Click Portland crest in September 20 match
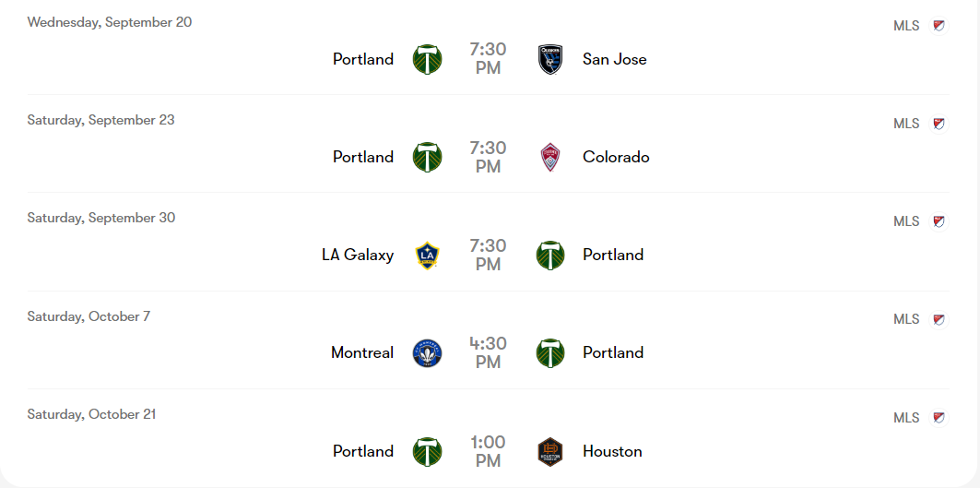Screen dimensions: 980x488 pos(427,59)
